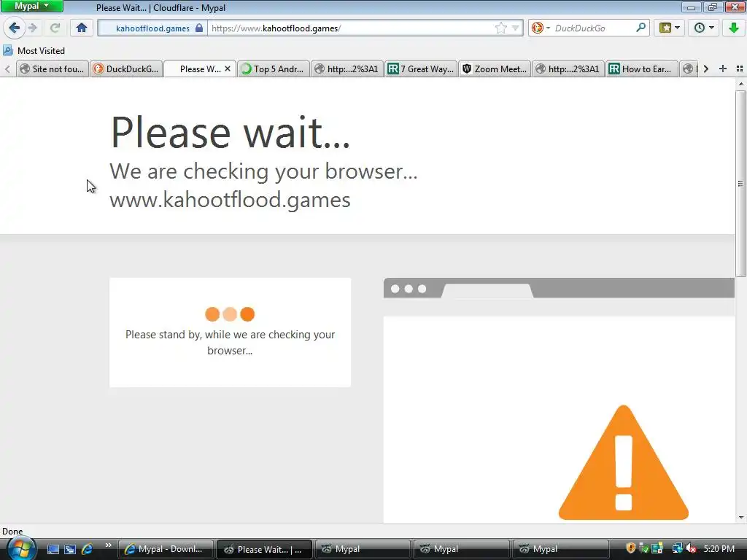Click the magnifier search icon
The image size is (747, 560).
coord(640,28)
